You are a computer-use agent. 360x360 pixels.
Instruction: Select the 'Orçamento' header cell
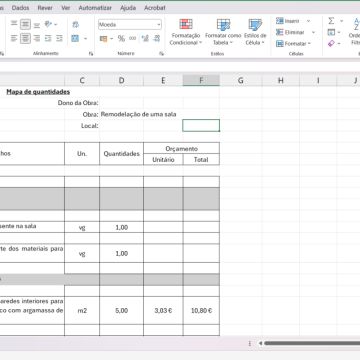pyautogui.click(x=181, y=148)
